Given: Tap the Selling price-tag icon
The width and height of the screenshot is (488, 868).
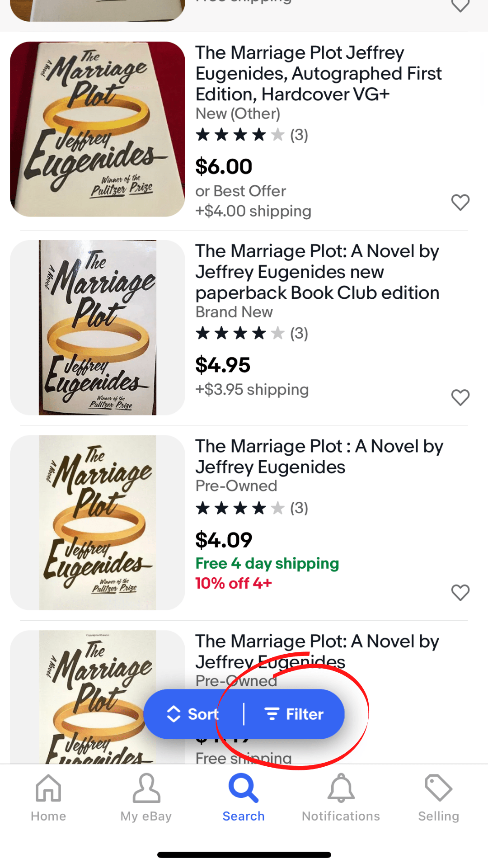Looking at the screenshot, I should point(438,787).
